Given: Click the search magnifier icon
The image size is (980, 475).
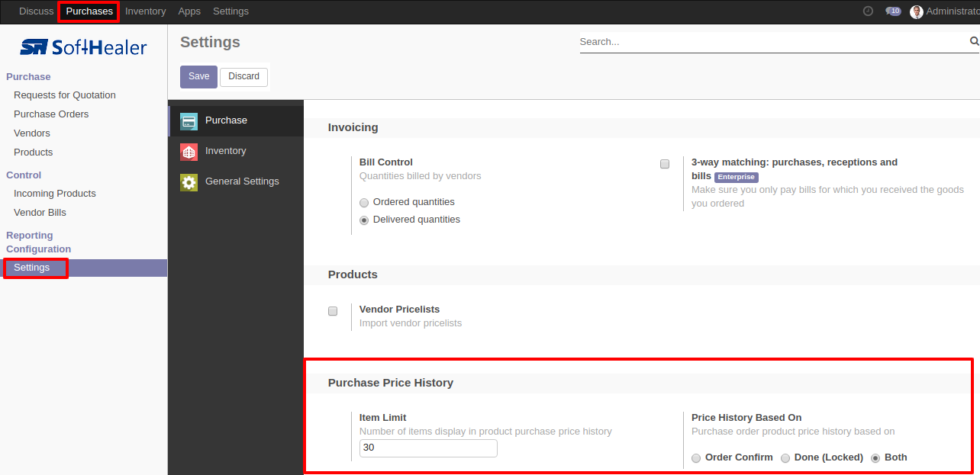Looking at the screenshot, I should [974, 41].
